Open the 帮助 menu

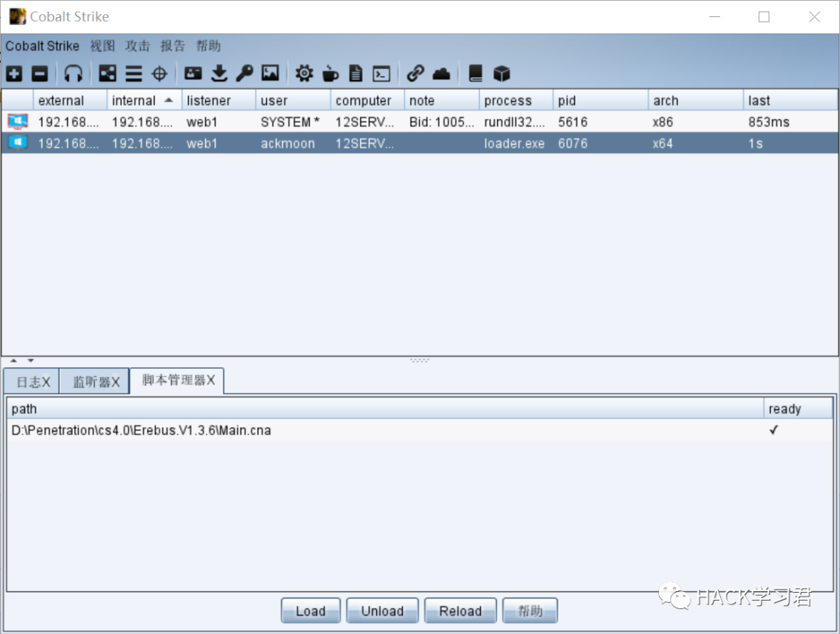208,46
